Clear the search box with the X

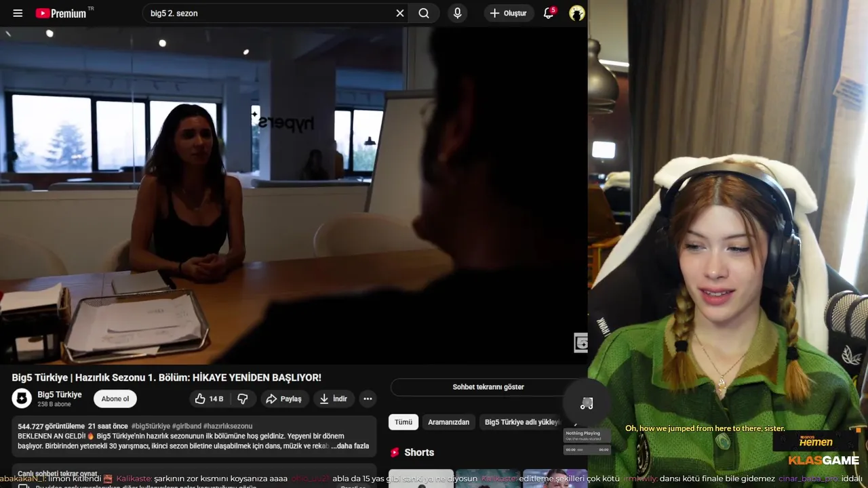click(x=400, y=13)
